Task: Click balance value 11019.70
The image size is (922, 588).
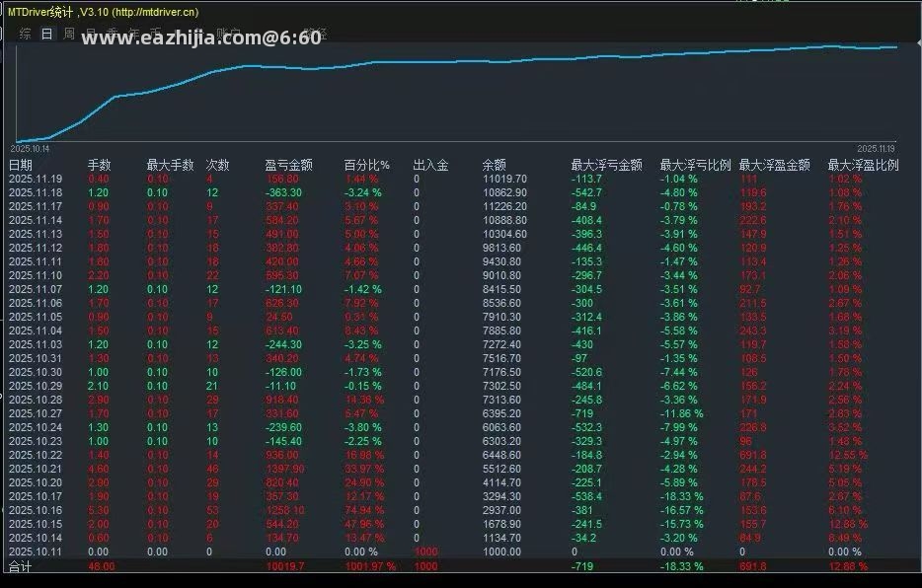Action: coord(504,179)
